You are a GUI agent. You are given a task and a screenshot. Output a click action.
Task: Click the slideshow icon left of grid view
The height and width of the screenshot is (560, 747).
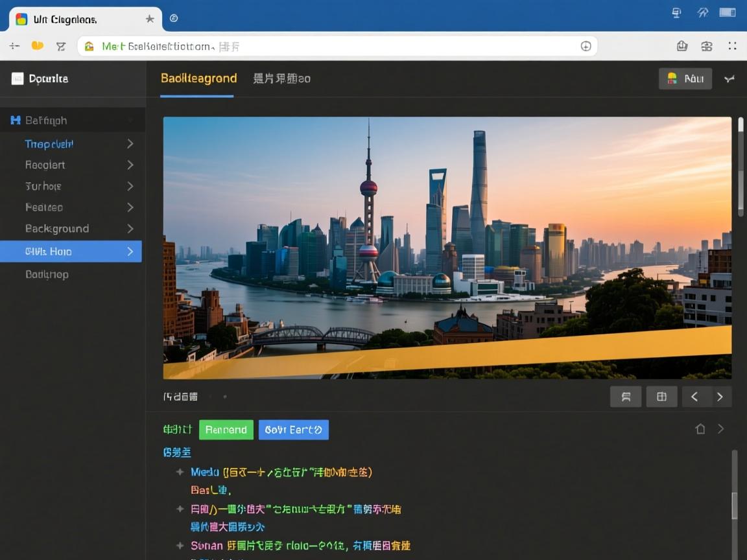tap(625, 396)
